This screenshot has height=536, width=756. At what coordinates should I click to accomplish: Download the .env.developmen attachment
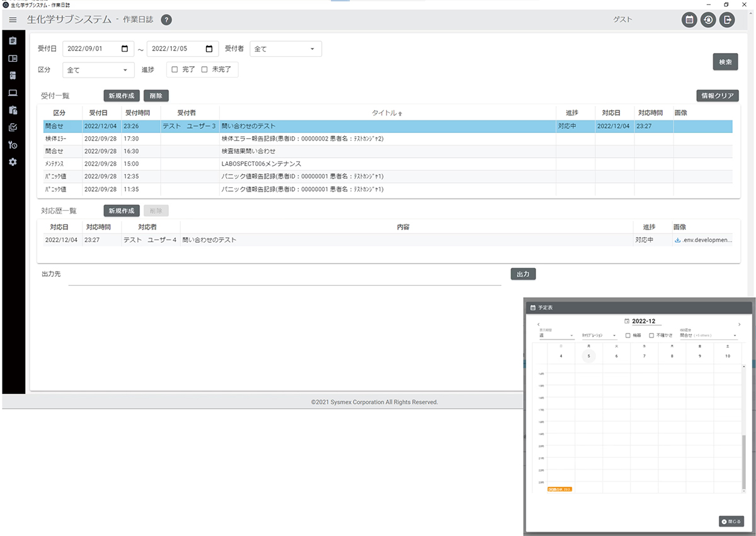coord(677,240)
